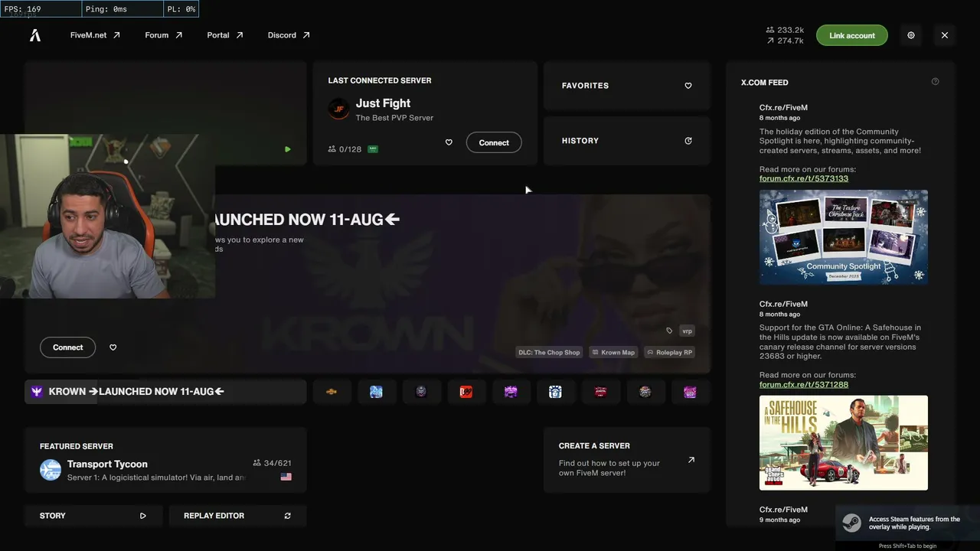Screen dimensions: 980x551
Task: Click the green play arrow above the banner
Action: (288, 149)
